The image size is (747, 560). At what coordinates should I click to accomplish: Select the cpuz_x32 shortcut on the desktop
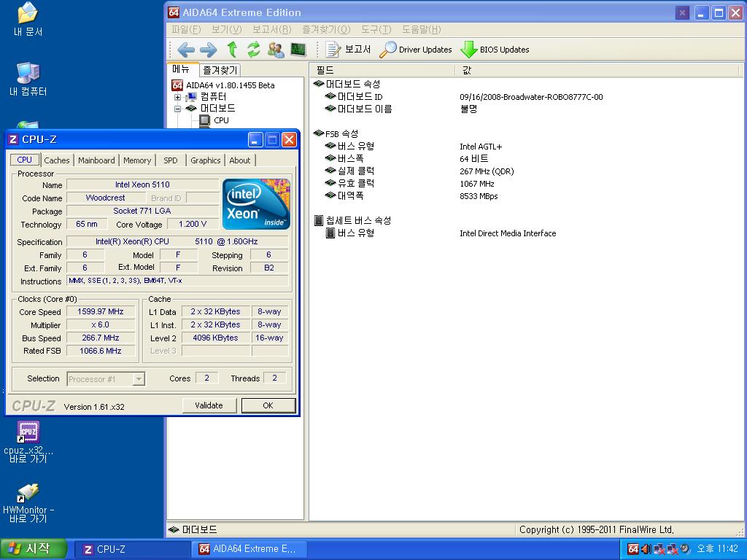tap(28, 441)
